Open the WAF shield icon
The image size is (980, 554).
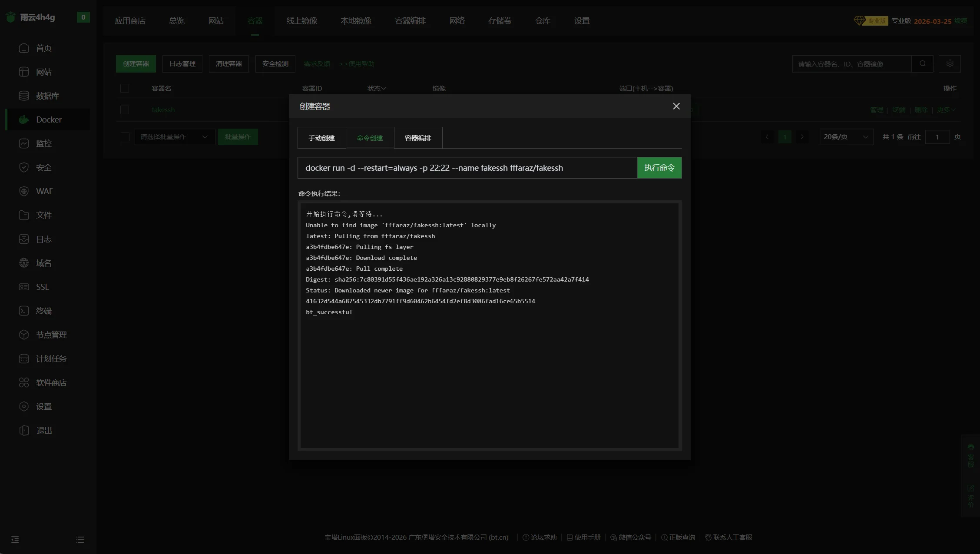[x=24, y=191]
